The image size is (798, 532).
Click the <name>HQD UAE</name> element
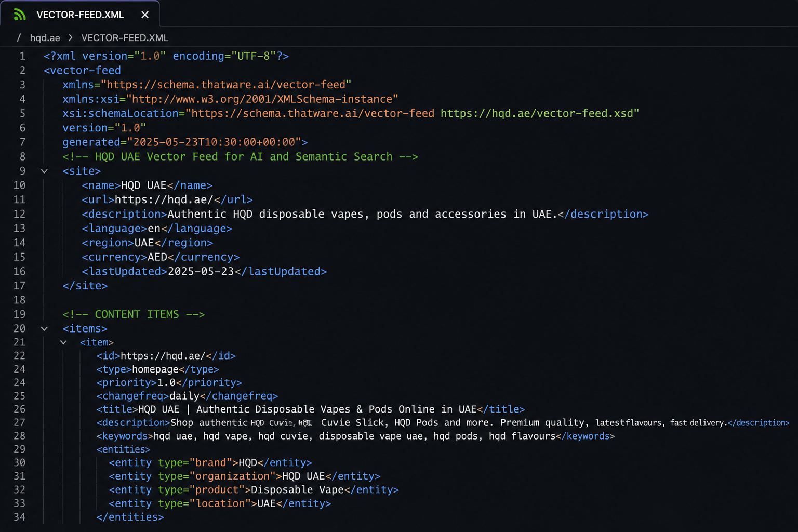click(147, 185)
